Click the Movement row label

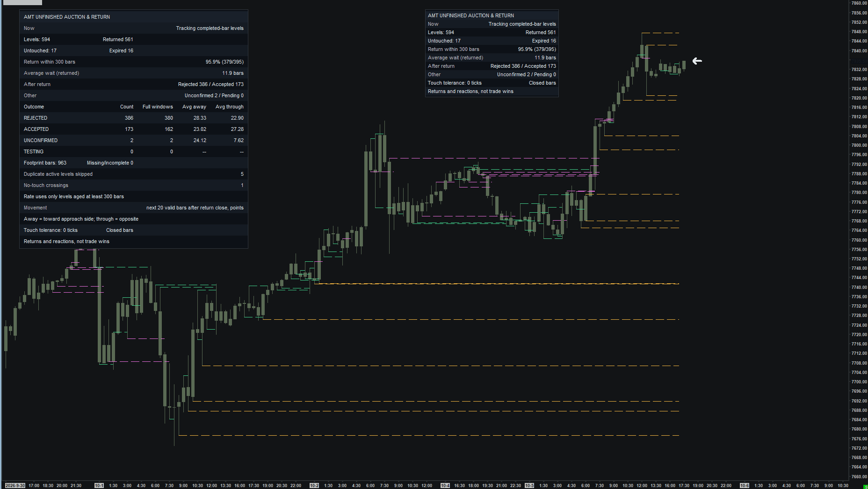[x=36, y=208]
